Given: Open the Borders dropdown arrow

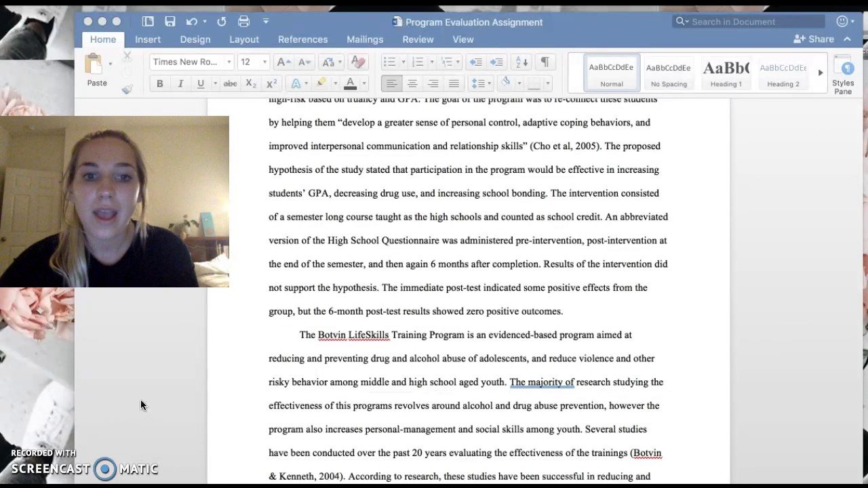Looking at the screenshot, I should 548,83.
